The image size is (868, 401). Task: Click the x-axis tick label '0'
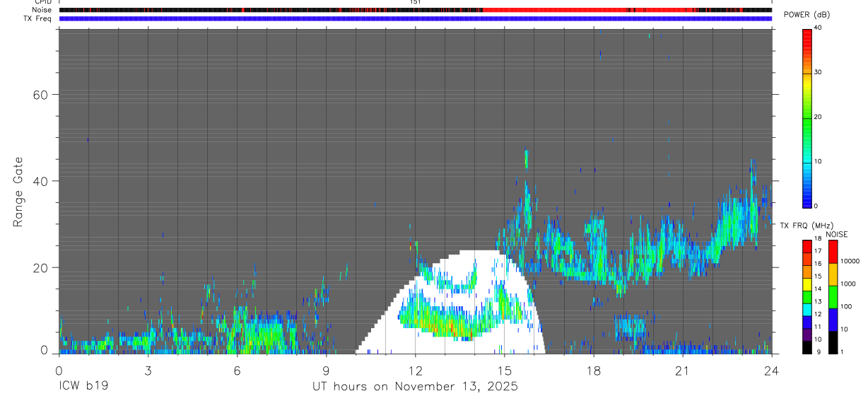[x=59, y=370]
